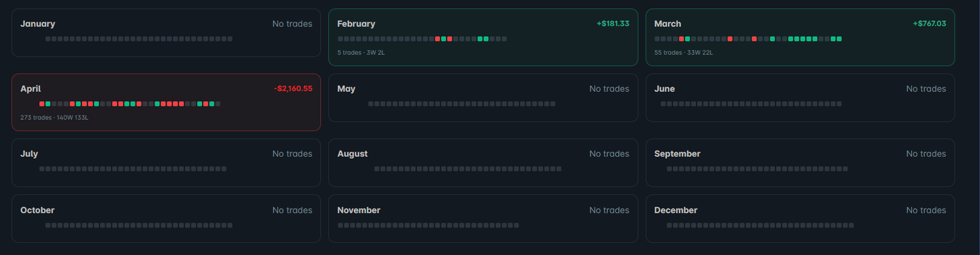Viewport: 980px width, 255px height.
Task: Click June's 'No trades' label
Action: (x=926, y=89)
